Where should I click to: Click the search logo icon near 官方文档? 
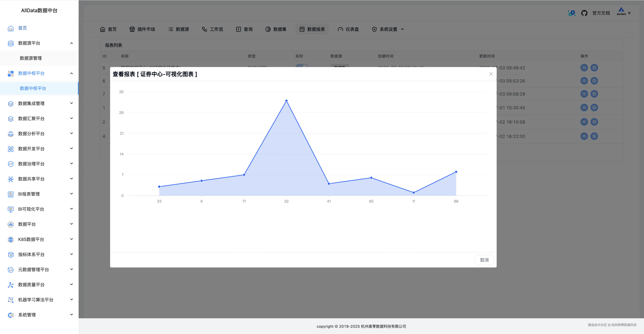[572, 13]
